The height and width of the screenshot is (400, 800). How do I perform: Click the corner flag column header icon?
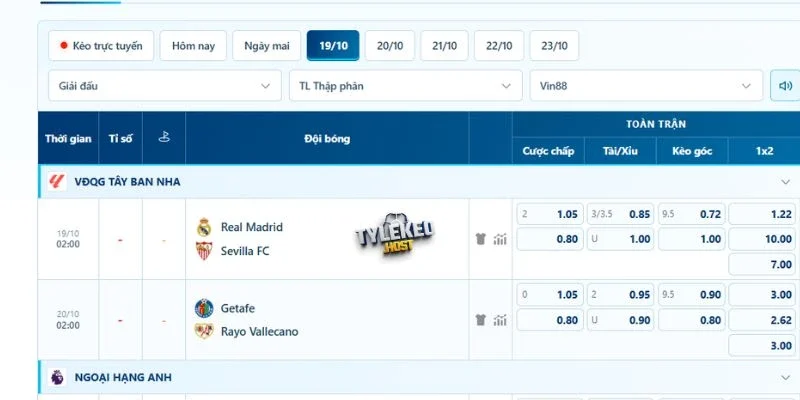click(x=164, y=137)
